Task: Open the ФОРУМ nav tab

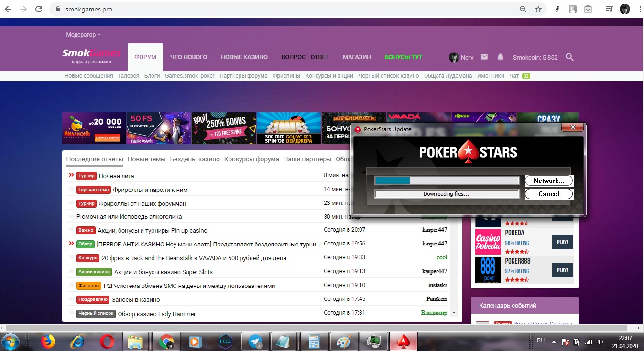Action: click(x=145, y=57)
